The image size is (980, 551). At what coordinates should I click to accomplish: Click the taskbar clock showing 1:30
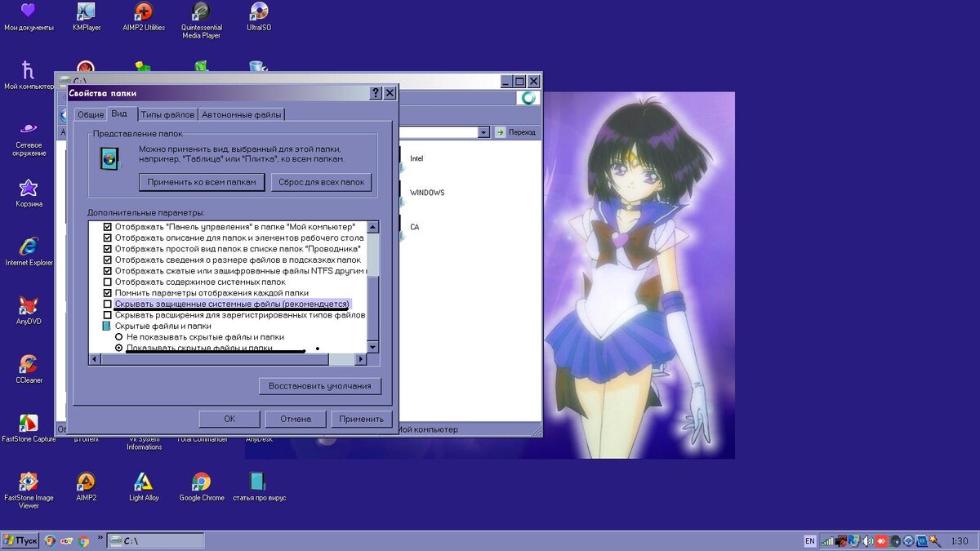pyautogui.click(x=960, y=541)
